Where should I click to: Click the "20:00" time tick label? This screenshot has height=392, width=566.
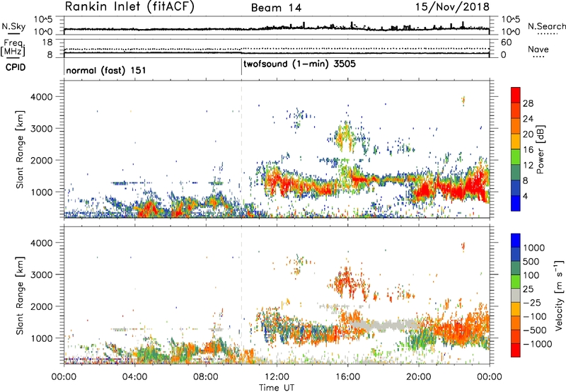pyautogui.click(x=418, y=377)
